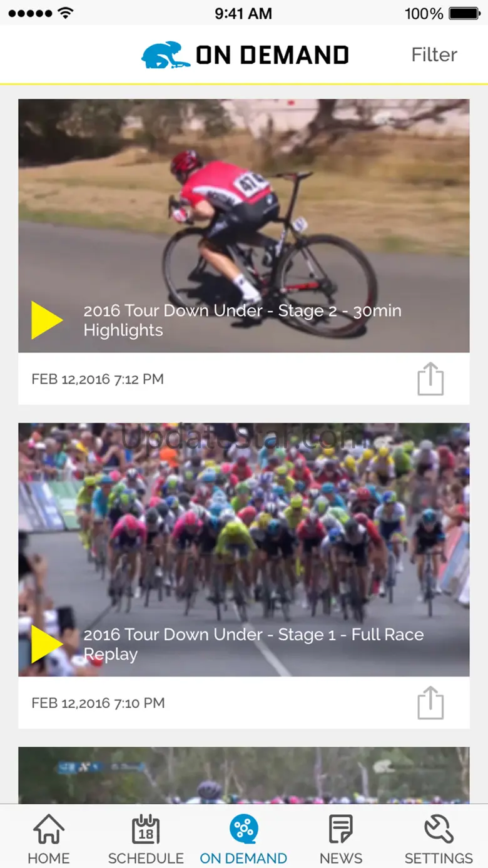Open the Schedule calendar icon
488x868 pixels.
tap(146, 829)
